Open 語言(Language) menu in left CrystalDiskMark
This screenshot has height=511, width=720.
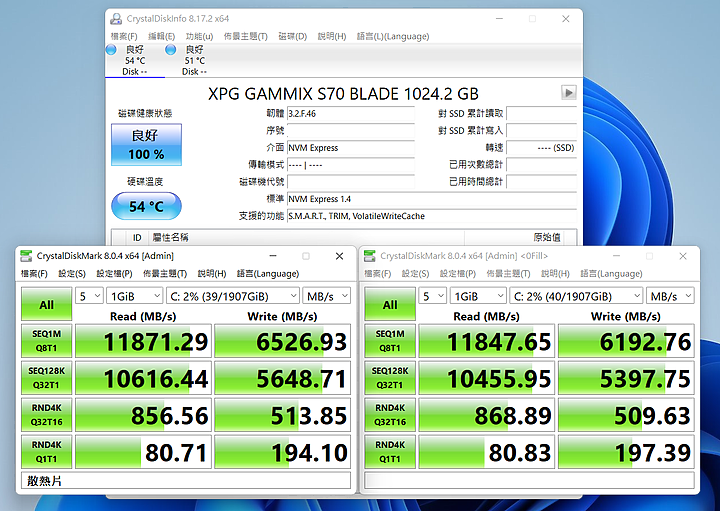(x=268, y=274)
